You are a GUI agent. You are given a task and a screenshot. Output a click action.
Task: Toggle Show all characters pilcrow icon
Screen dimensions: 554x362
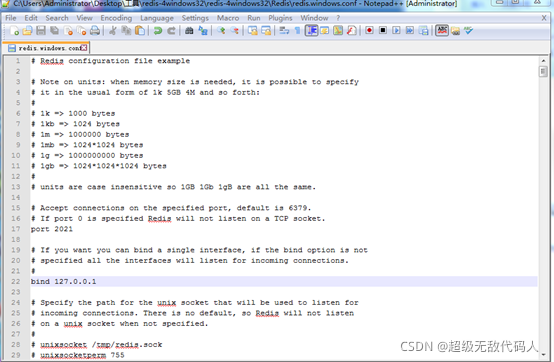pyautogui.click(x=297, y=31)
